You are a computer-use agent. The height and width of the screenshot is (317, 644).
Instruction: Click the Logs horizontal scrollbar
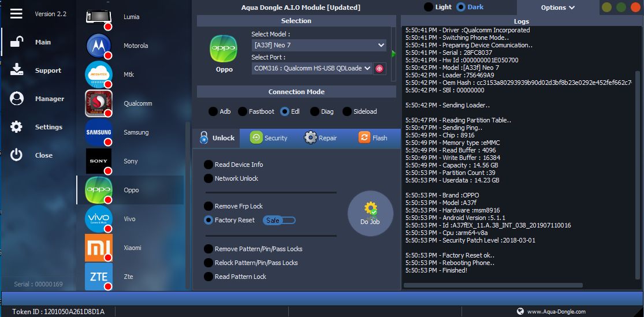pos(493,285)
